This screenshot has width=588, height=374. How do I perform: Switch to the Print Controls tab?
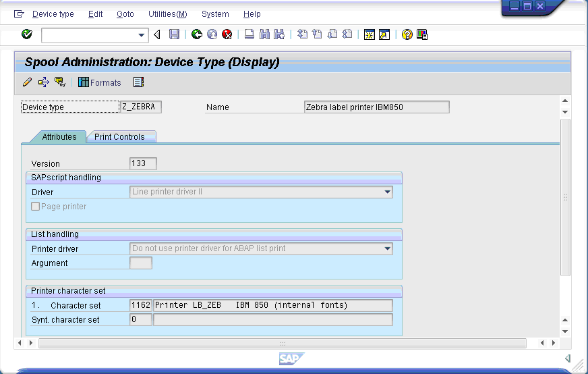click(x=119, y=137)
